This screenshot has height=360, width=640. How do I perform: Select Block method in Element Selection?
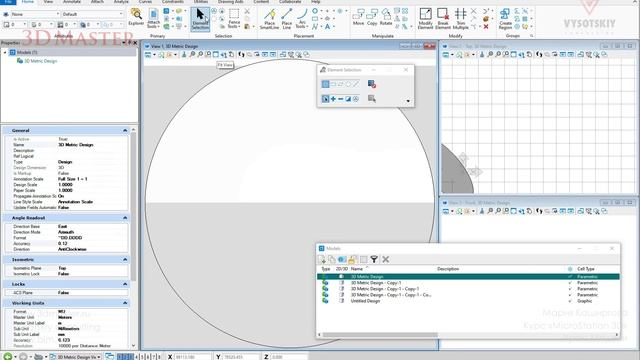pyautogui.click(x=333, y=84)
